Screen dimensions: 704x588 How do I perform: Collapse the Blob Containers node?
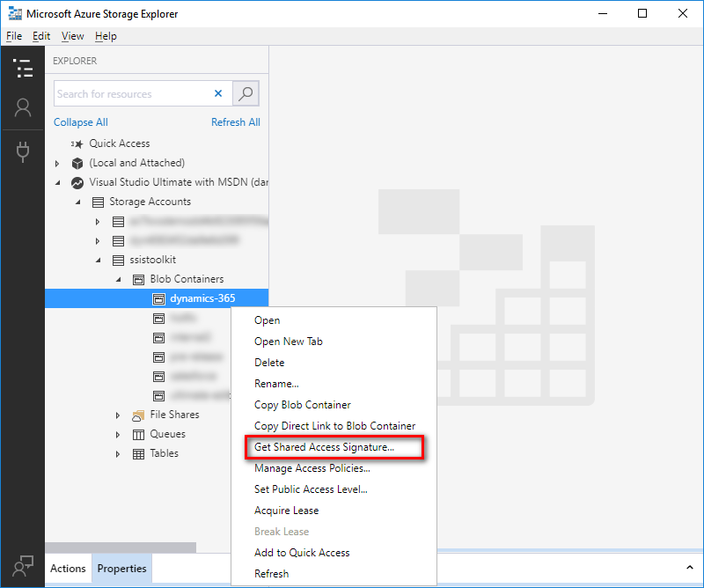(x=117, y=279)
